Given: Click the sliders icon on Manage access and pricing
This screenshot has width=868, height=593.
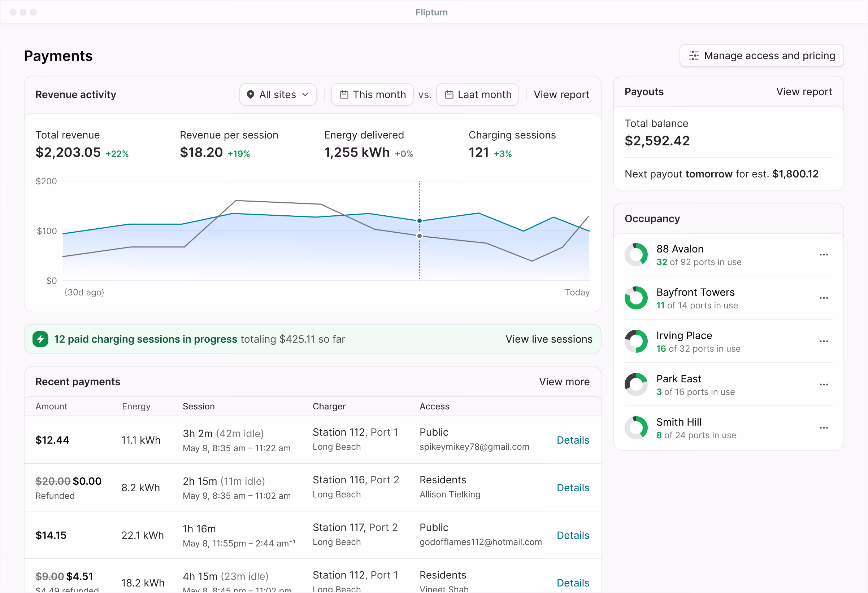Looking at the screenshot, I should click(x=694, y=55).
